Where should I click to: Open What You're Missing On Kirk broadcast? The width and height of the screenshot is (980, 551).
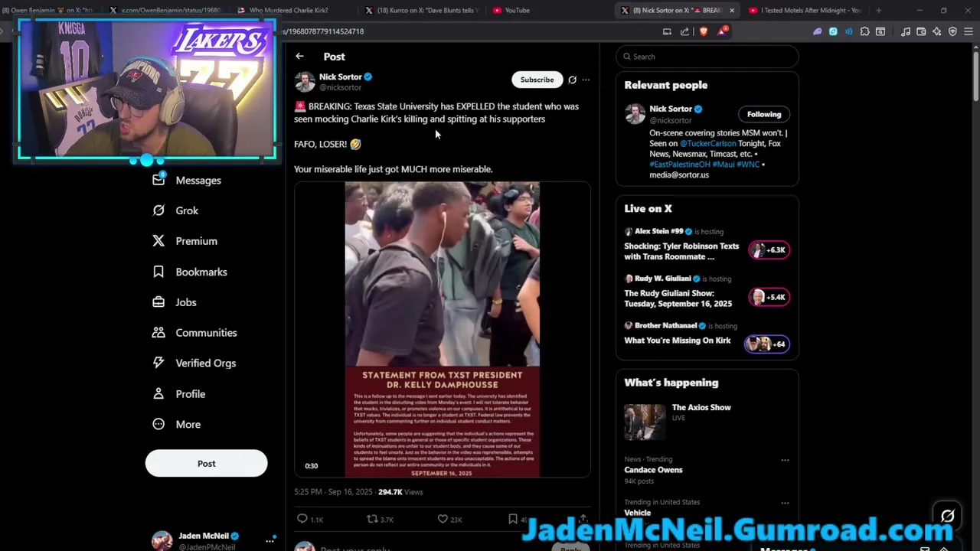pyautogui.click(x=678, y=341)
